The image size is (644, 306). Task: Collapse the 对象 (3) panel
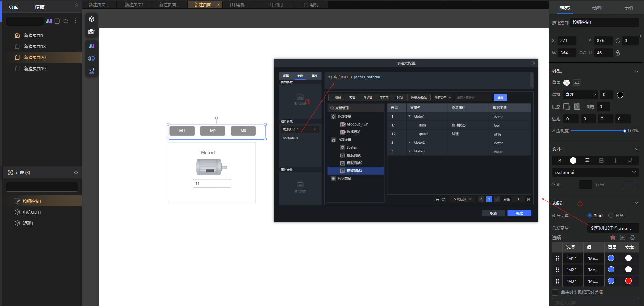click(76, 173)
